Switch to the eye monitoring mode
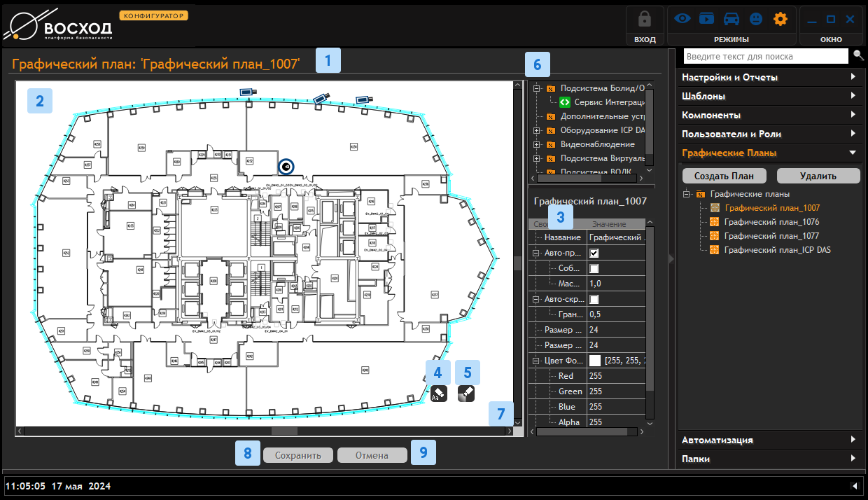 682,19
